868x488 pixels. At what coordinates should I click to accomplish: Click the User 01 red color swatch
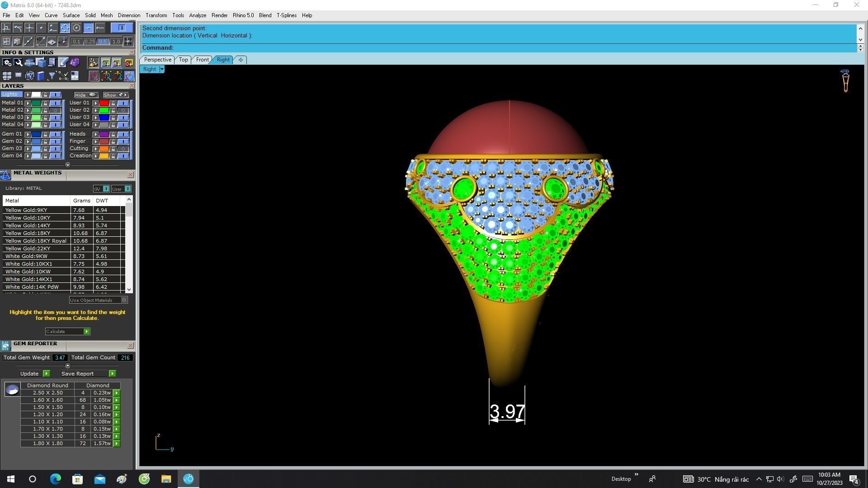tap(104, 103)
